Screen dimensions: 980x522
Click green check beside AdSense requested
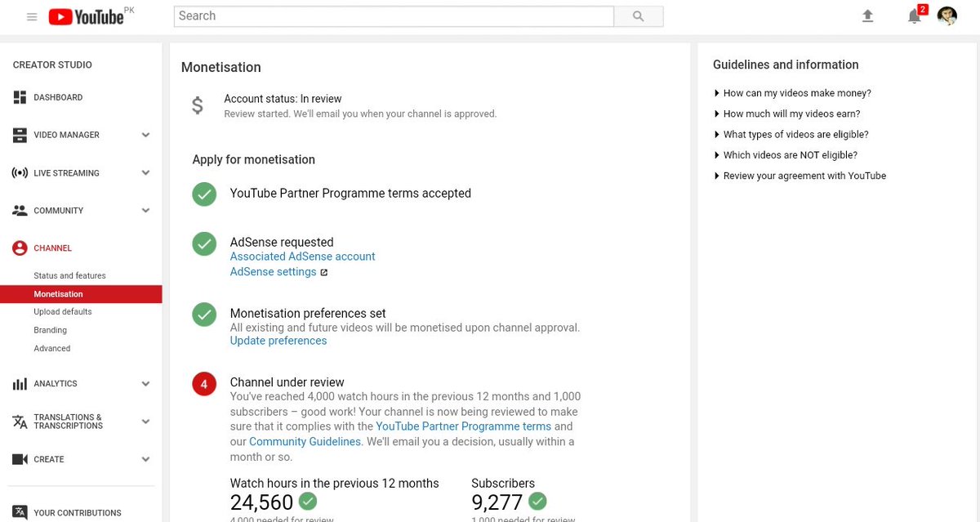click(204, 243)
